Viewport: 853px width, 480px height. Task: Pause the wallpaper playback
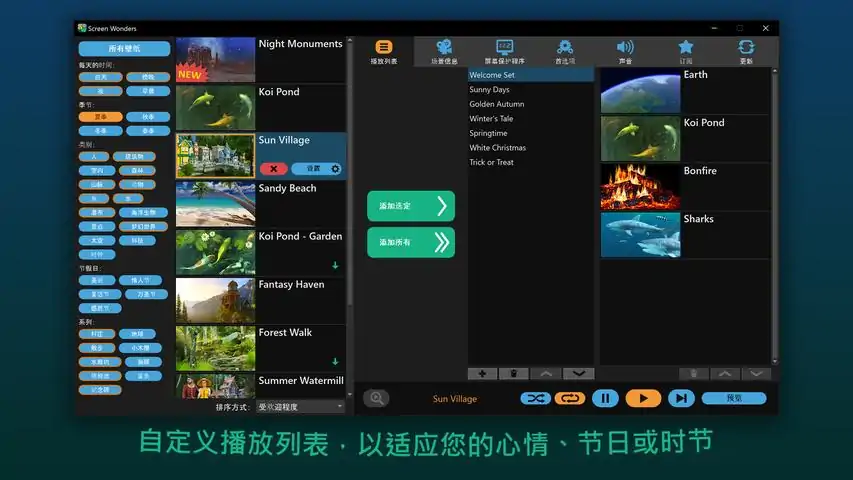pos(605,398)
